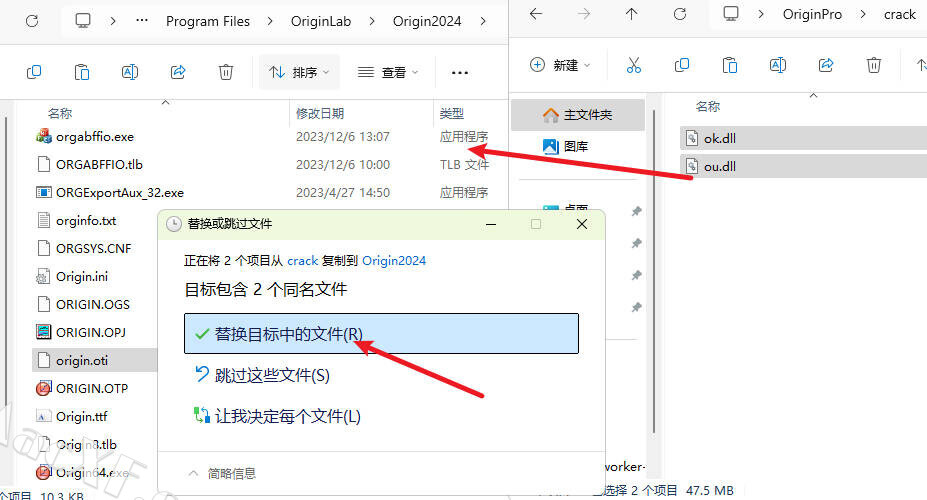
Task: Click the Rename icon in crack window toolbar
Action: (x=778, y=65)
